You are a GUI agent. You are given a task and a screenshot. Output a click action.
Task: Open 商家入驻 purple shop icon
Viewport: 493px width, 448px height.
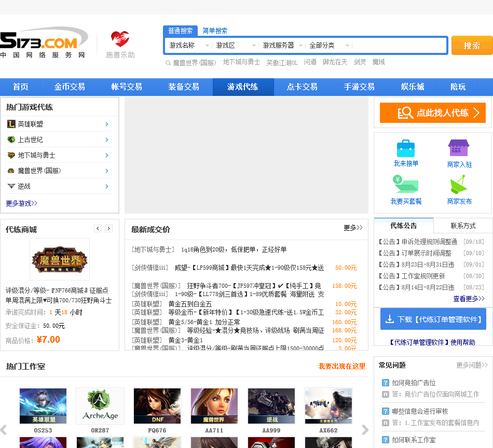coord(459,148)
